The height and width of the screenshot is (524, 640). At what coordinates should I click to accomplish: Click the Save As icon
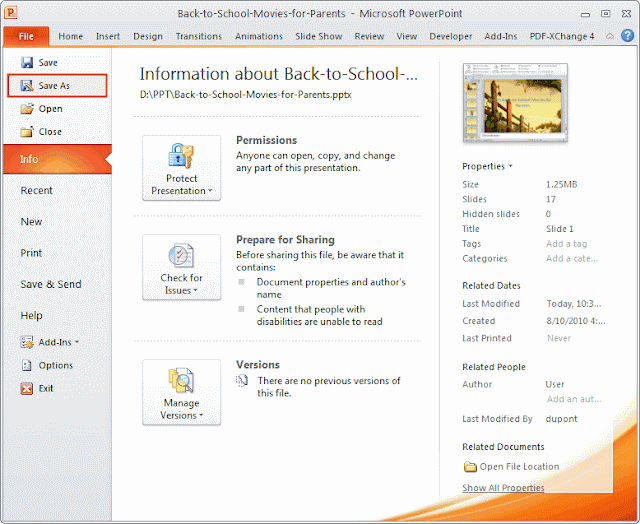(x=27, y=85)
